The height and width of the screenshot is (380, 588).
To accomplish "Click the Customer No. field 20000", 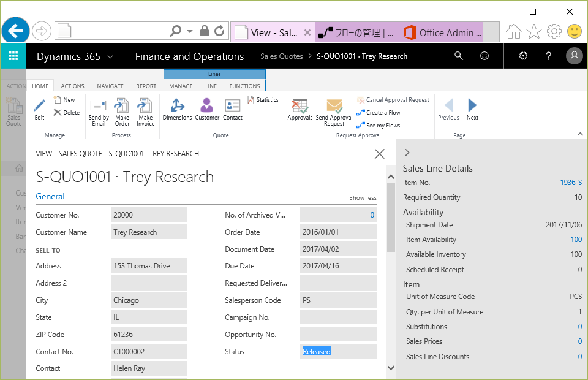I will [x=149, y=215].
